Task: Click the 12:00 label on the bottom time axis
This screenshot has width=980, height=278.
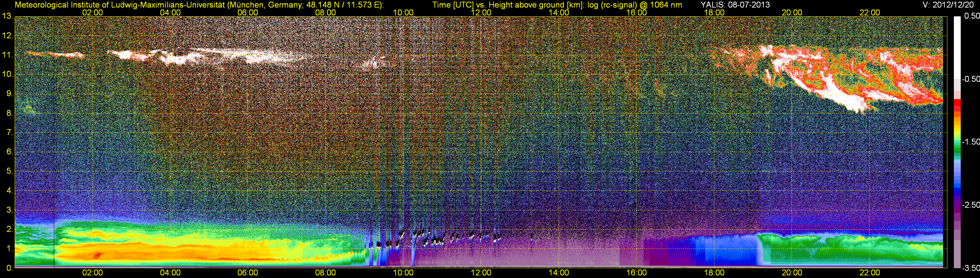Action: tap(481, 273)
